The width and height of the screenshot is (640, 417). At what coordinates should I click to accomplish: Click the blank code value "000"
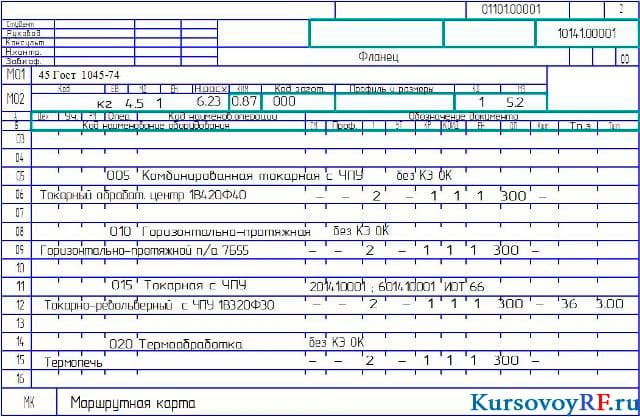click(x=284, y=101)
